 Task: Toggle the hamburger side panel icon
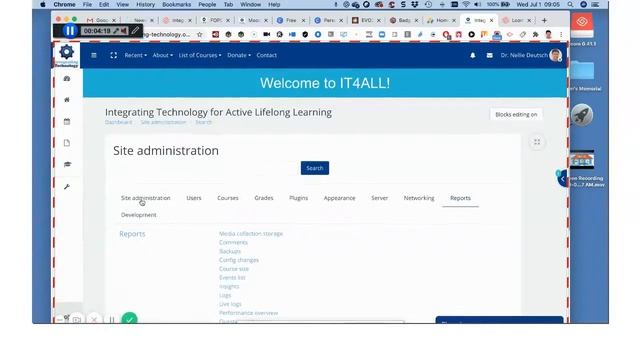tap(94, 55)
